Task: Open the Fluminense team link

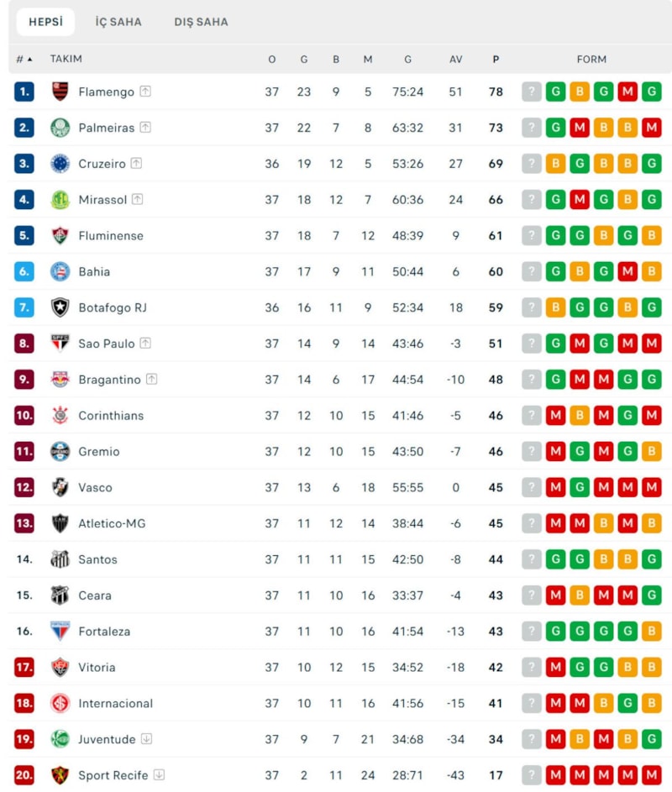Action: [111, 236]
